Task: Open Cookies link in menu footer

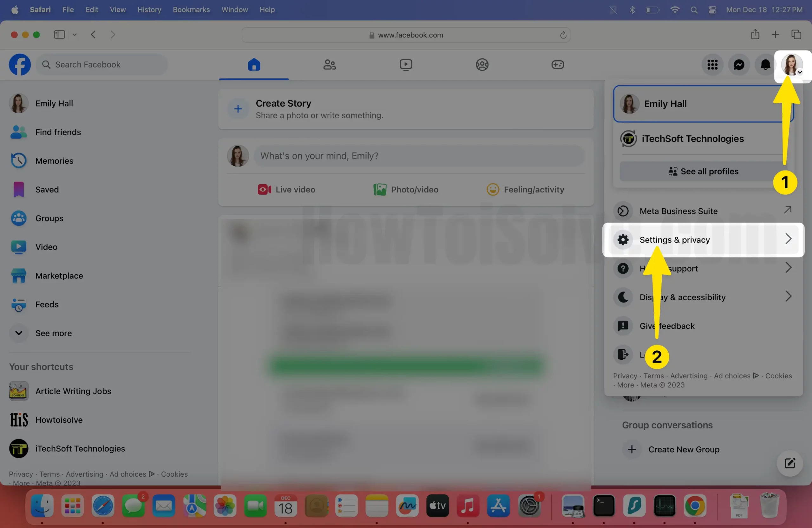Action: click(x=779, y=375)
